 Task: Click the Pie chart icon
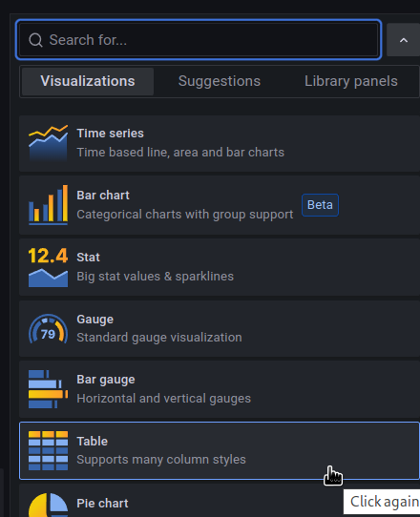pos(48,505)
